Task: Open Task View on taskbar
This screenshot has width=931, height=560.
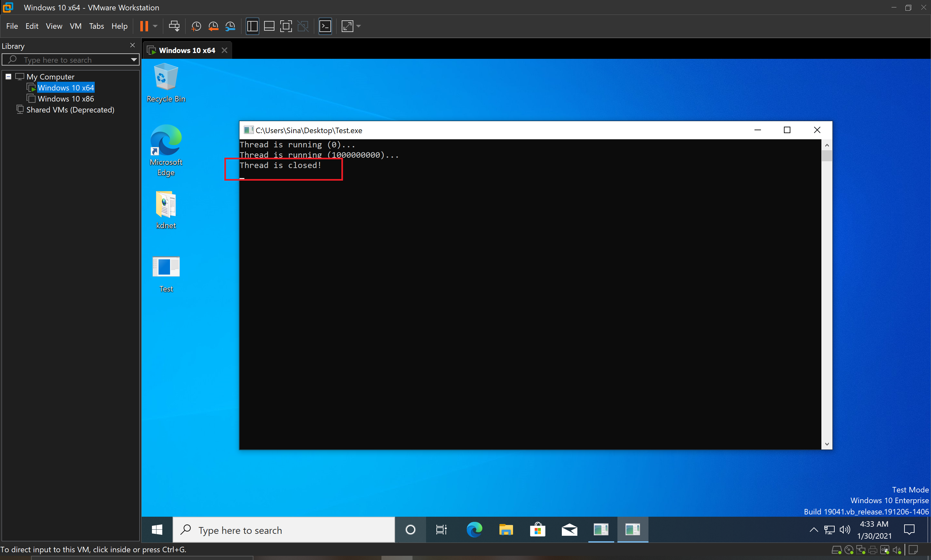Action: click(441, 530)
